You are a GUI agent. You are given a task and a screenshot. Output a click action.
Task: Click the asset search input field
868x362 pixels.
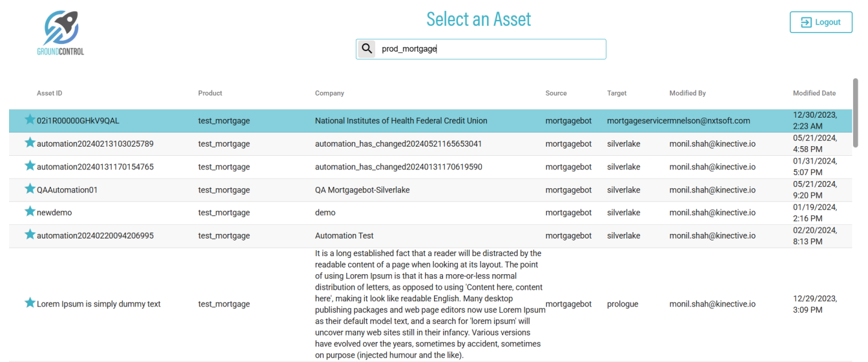[x=491, y=49]
